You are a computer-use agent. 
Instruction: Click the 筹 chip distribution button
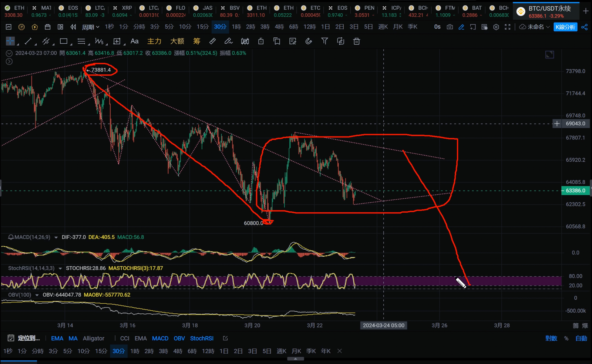point(196,41)
